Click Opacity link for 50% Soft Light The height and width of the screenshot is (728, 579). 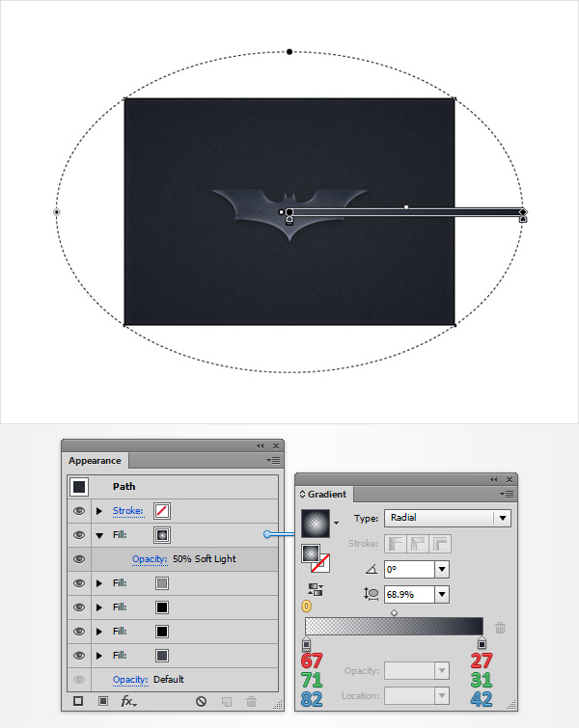click(x=150, y=559)
